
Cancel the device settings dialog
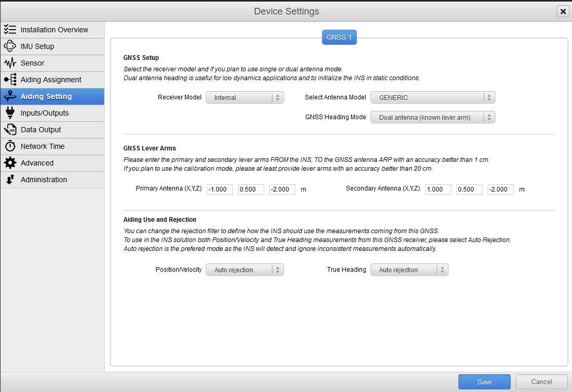(x=541, y=382)
